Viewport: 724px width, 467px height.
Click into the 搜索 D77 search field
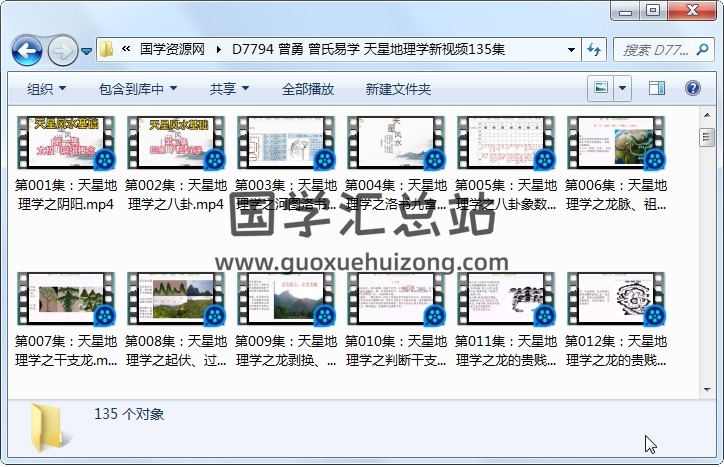pos(656,49)
